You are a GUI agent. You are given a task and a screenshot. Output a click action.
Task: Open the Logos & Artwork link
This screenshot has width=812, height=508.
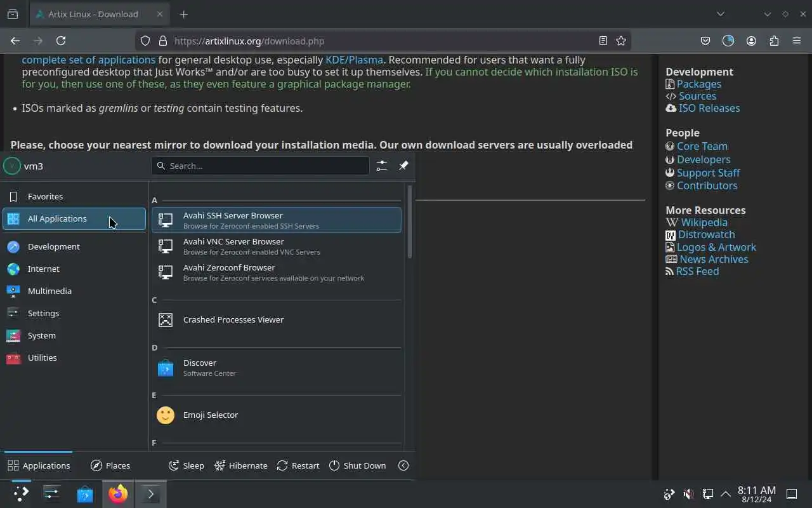point(716,247)
